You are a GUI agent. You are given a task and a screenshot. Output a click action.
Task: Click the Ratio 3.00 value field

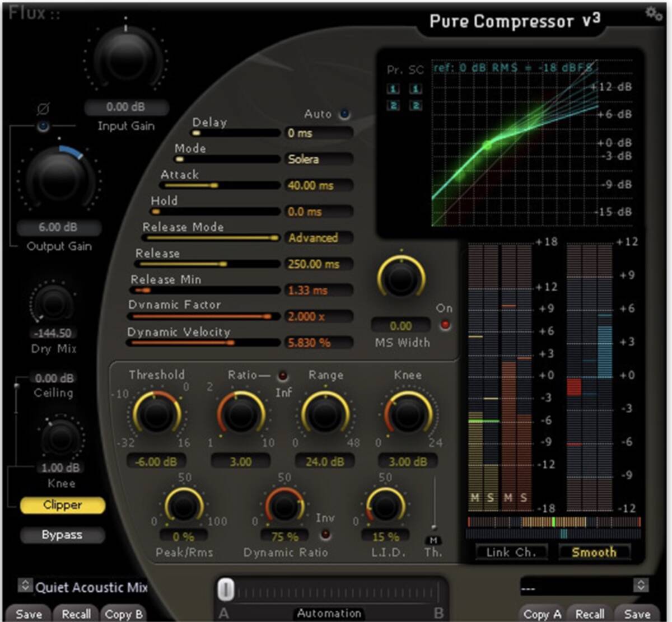[241, 462]
